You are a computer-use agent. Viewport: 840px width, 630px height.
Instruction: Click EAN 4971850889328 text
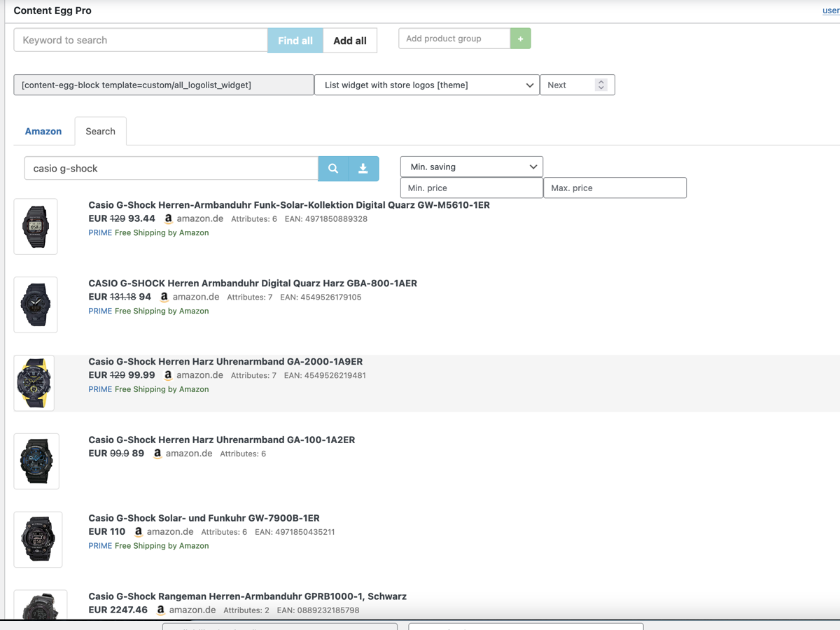point(325,219)
